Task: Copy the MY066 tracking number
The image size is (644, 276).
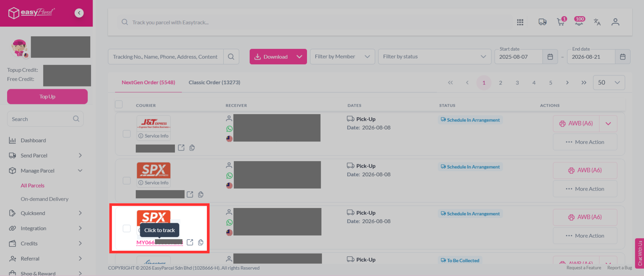Action: tap(201, 242)
